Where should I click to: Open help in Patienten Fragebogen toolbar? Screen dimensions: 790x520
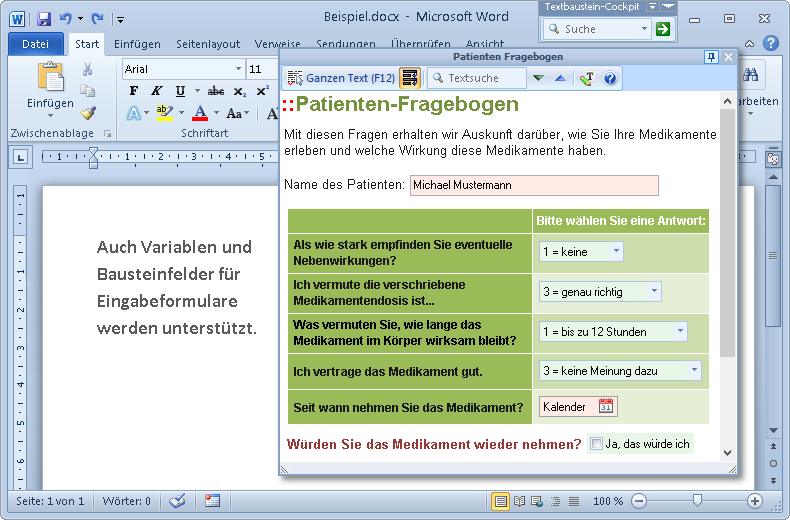610,78
